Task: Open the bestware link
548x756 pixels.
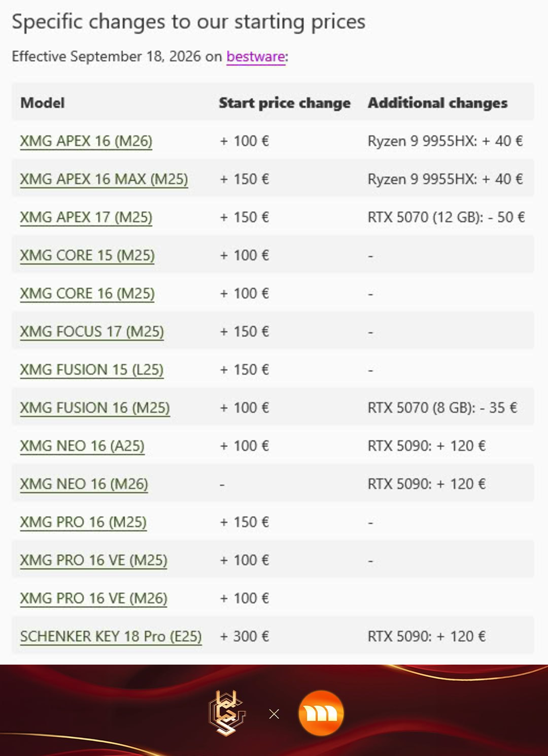Action: [256, 56]
